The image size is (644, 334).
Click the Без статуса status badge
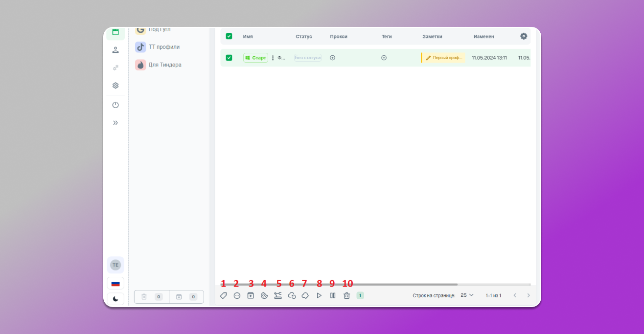click(308, 58)
